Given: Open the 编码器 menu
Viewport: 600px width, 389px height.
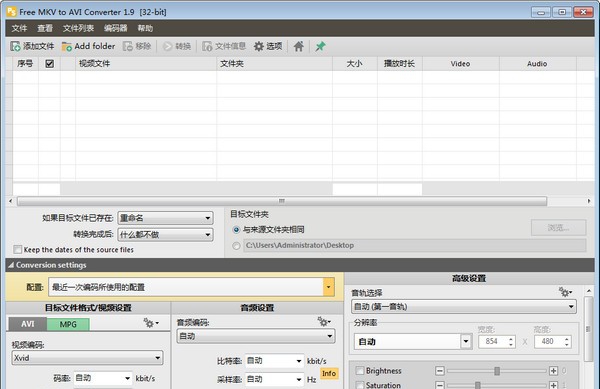Looking at the screenshot, I should (x=116, y=28).
